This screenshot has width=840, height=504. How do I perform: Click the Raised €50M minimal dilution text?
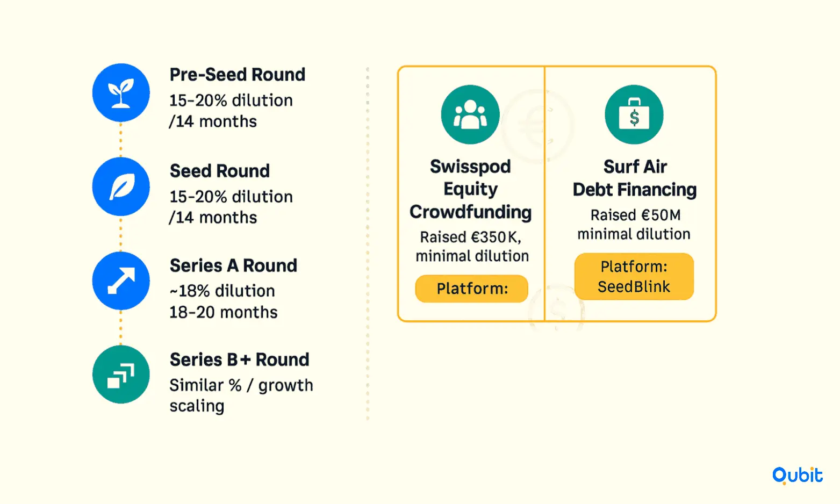634,225
